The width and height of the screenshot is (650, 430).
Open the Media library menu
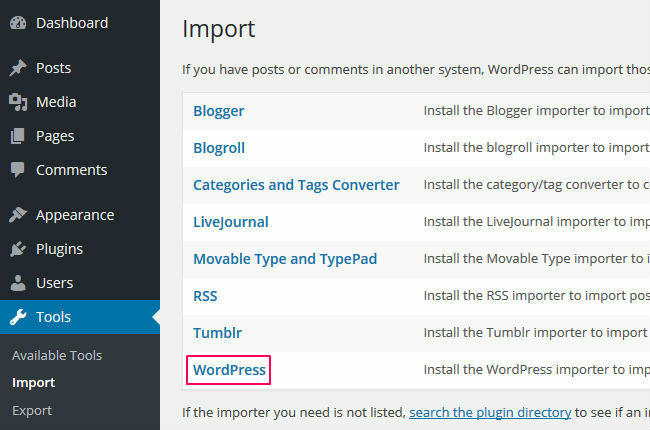56,102
